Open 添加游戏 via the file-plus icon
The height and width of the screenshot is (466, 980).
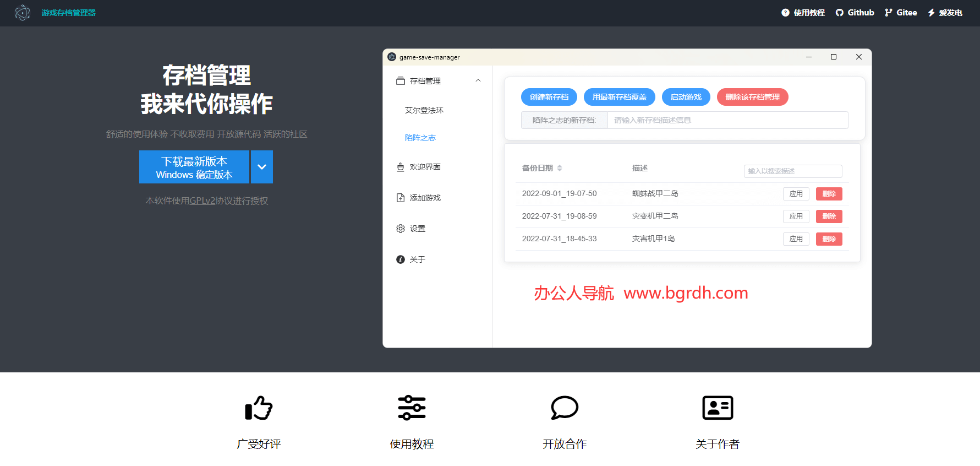click(x=401, y=198)
